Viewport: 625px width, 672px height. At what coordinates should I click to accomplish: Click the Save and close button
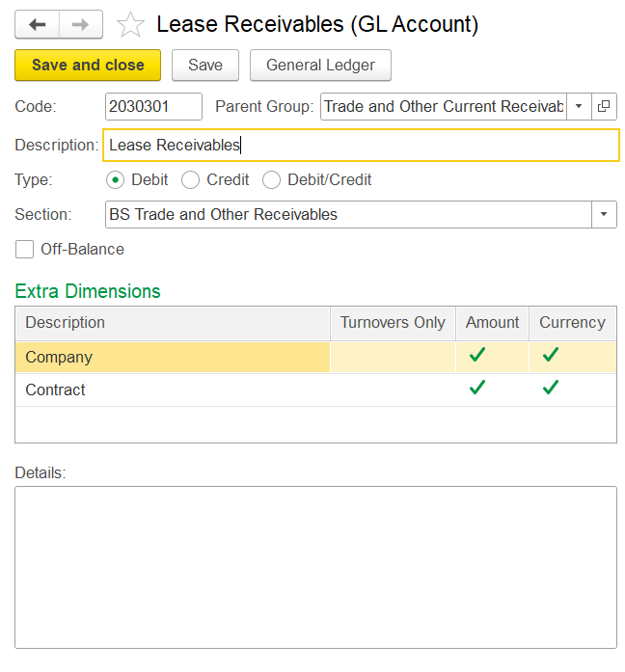tap(88, 65)
